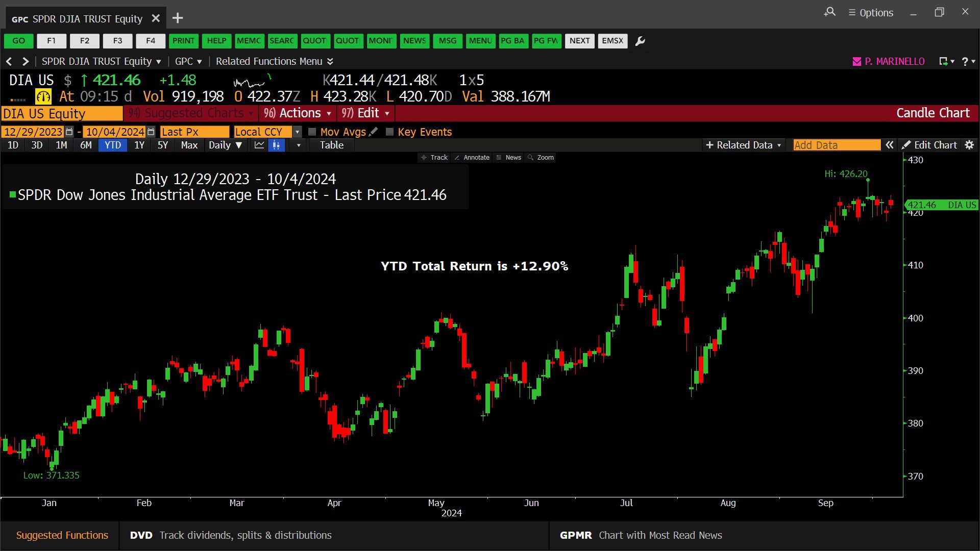
Task: Click the green GO key
Action: 19,41
